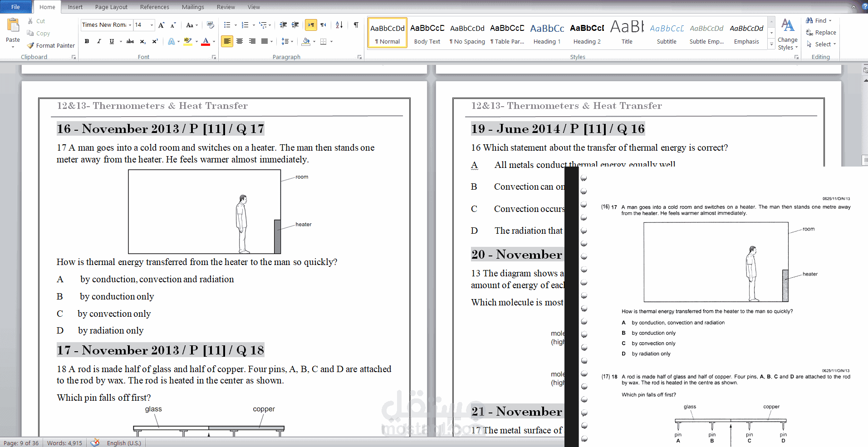Apply the red font color swatch

(x=206, y=41)
